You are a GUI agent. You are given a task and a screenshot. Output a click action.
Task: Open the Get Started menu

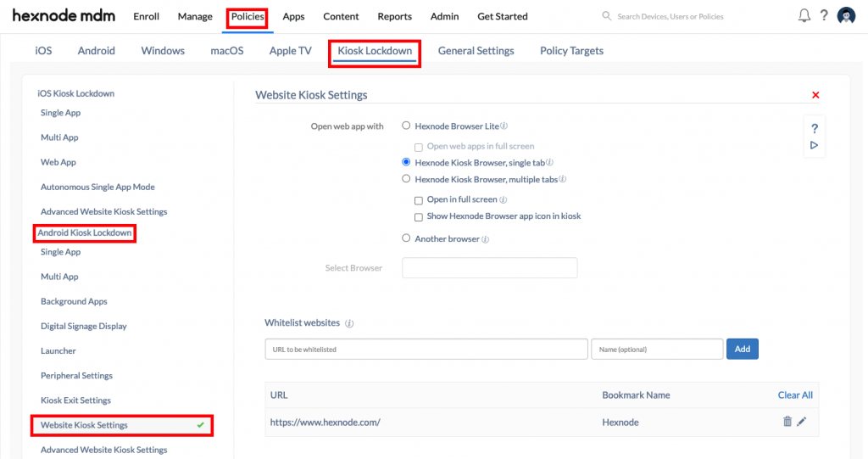pyautogui.click(x=503, y=17)
